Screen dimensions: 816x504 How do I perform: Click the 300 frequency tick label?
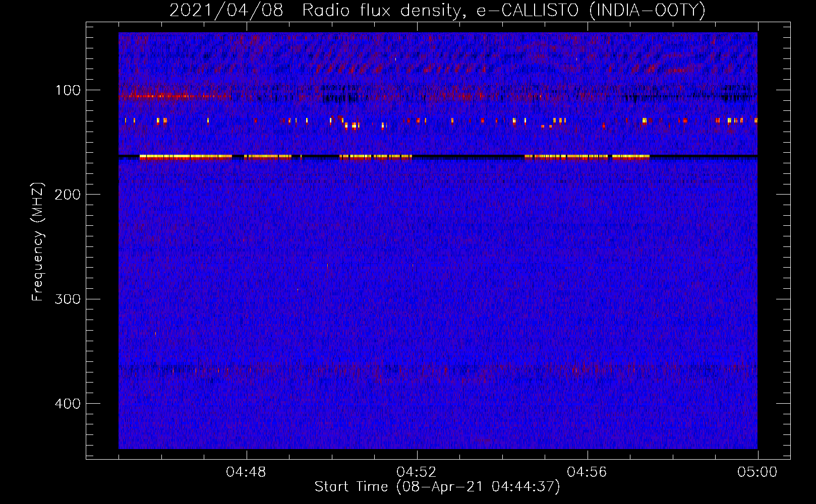[68, 299]
